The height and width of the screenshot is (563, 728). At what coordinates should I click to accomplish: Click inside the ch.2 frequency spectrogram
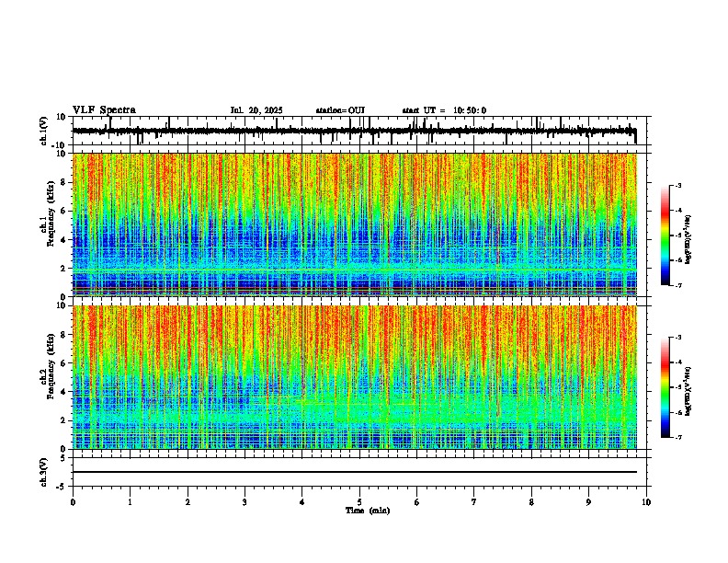pyautogui.click(x=355, y=377)
